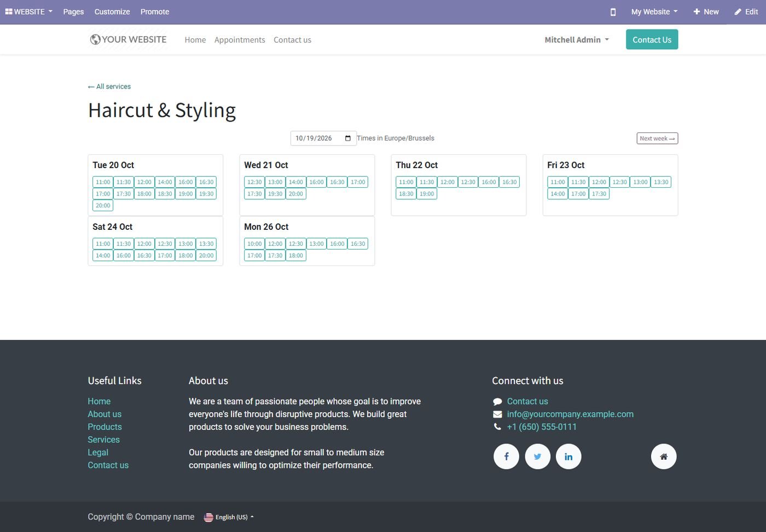The height and width of the screenshot is (532, 766).
Task: Open the About us footer link
Action: pyautogui.click(x=105, y=414)
